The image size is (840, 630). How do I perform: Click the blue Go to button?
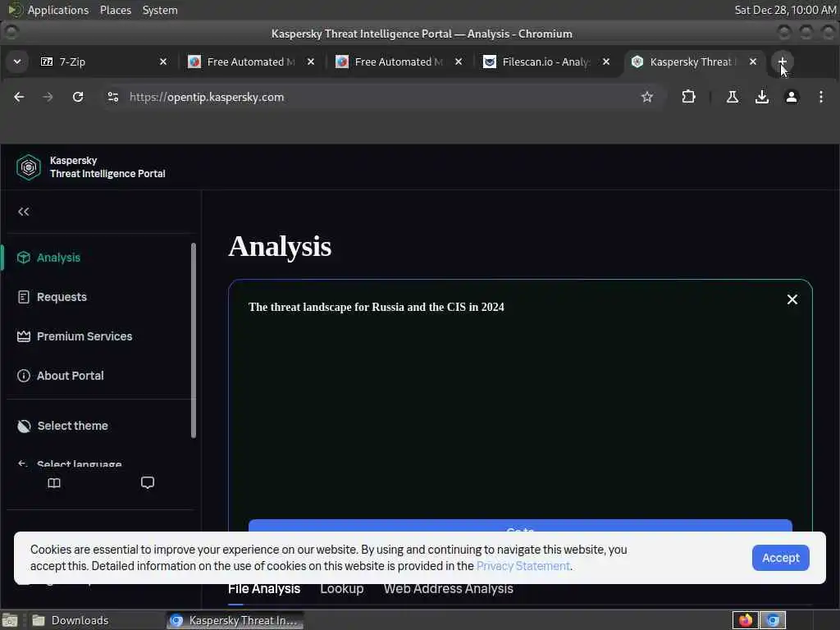pos(520,526)
